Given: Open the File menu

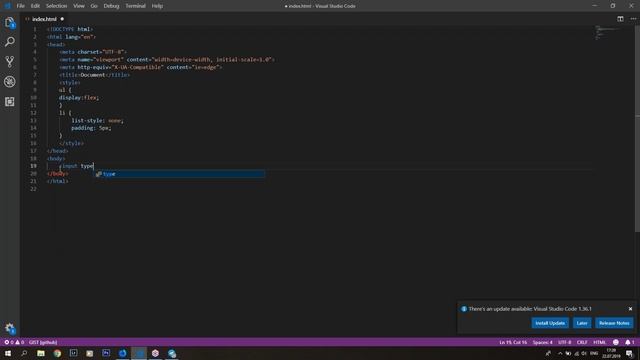Looking at the screenshot, I should (x=20, y=6).
